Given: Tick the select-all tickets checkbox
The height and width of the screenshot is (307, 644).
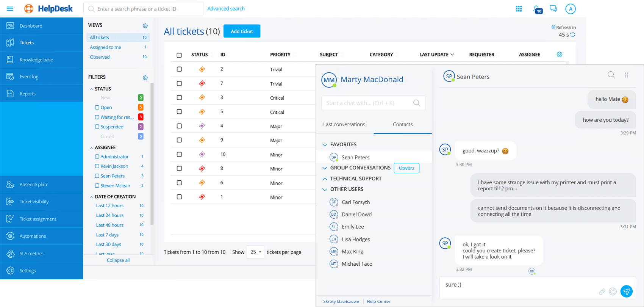Looking at the screenshot, I should pos(179,55).
